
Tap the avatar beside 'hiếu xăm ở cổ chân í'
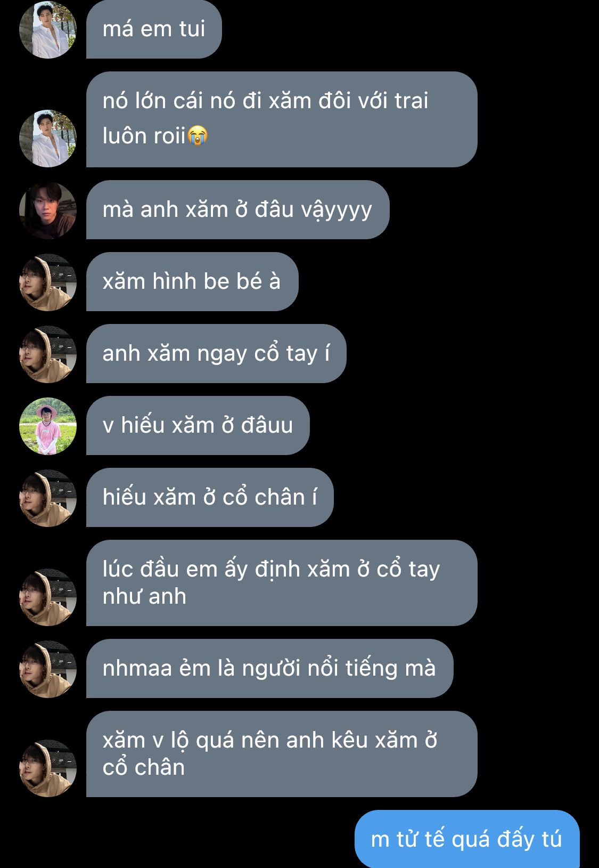coord(48,498)
